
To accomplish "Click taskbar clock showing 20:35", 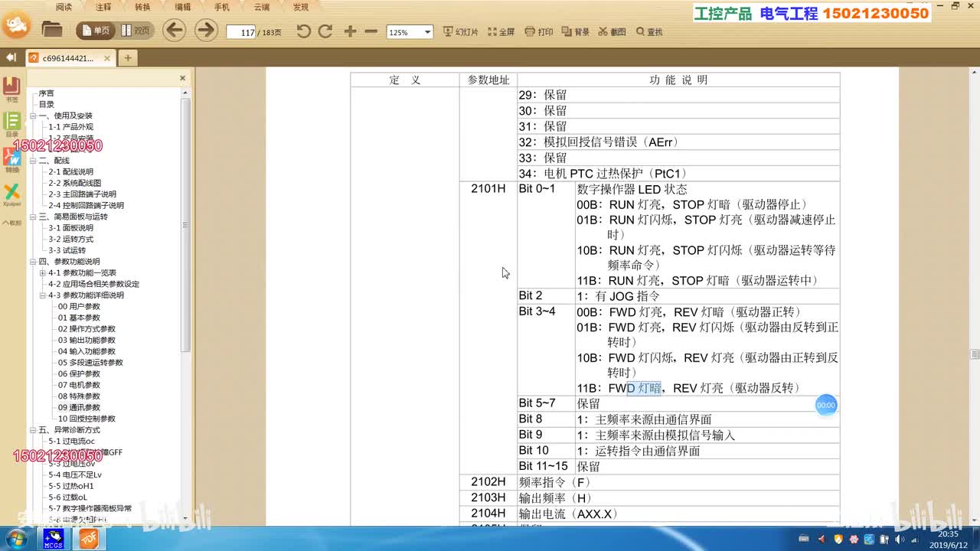I will click(x=948, y=539).
